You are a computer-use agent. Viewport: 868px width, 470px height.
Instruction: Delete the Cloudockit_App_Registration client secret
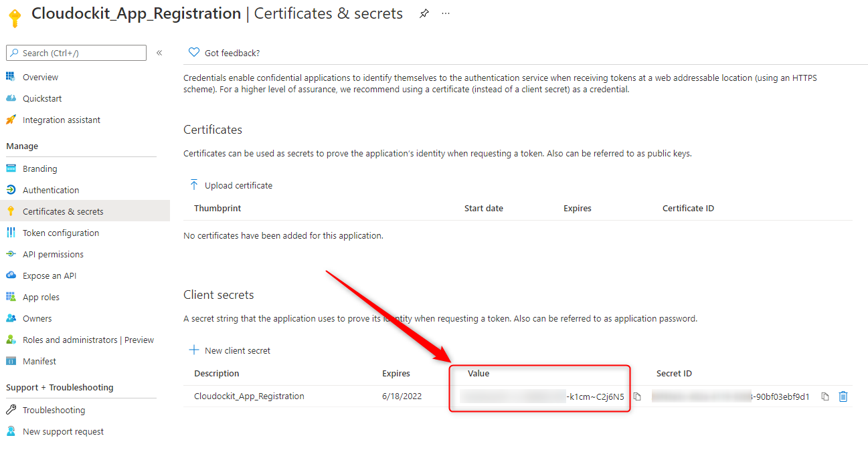coord(843,396)
